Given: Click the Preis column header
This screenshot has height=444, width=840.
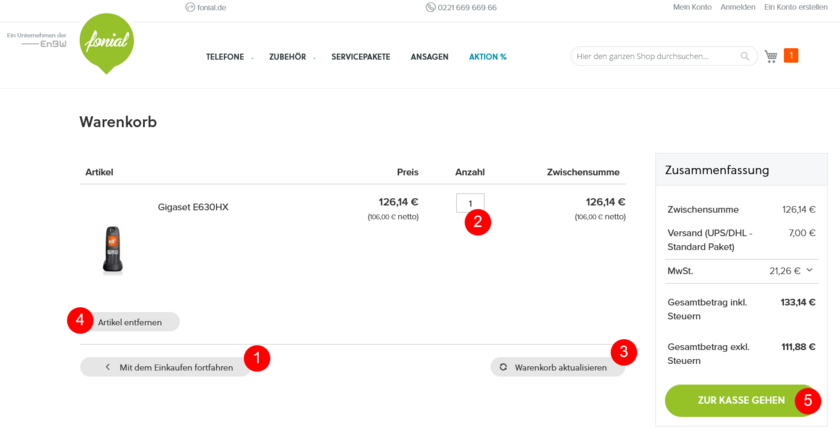Looking at the screenshot, I should 408,172.
